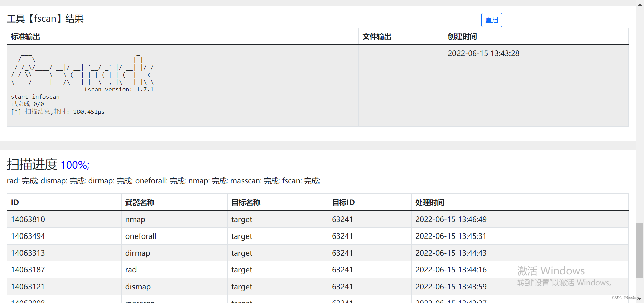The image size is (644, 303).
Task: Click time 2022-06-15 13:45:31
Action: tap(451, 236)
